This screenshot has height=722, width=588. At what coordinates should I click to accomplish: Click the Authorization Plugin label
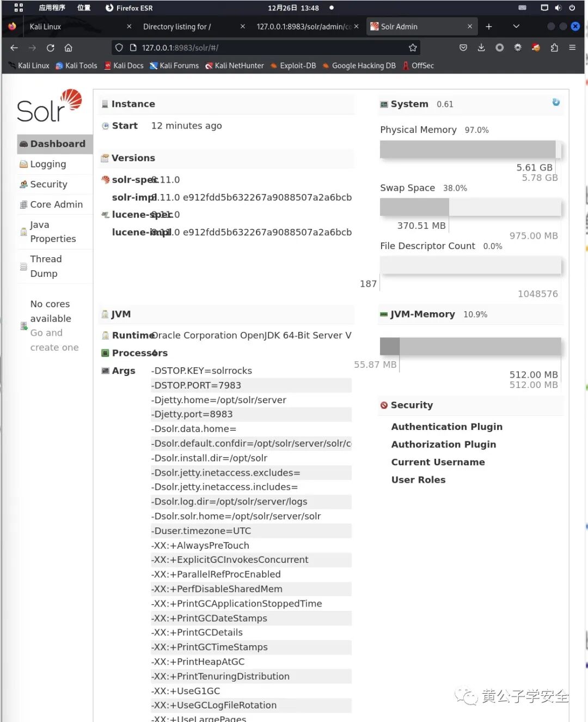(444, 445)
